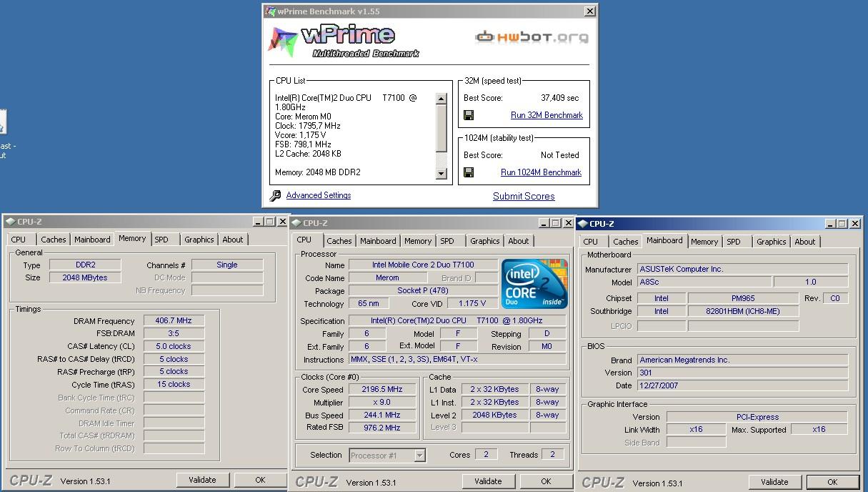Click the Intel Core 2 Duo logo
The width and height of the screenshot is (868, 492).
coord(535,283)
